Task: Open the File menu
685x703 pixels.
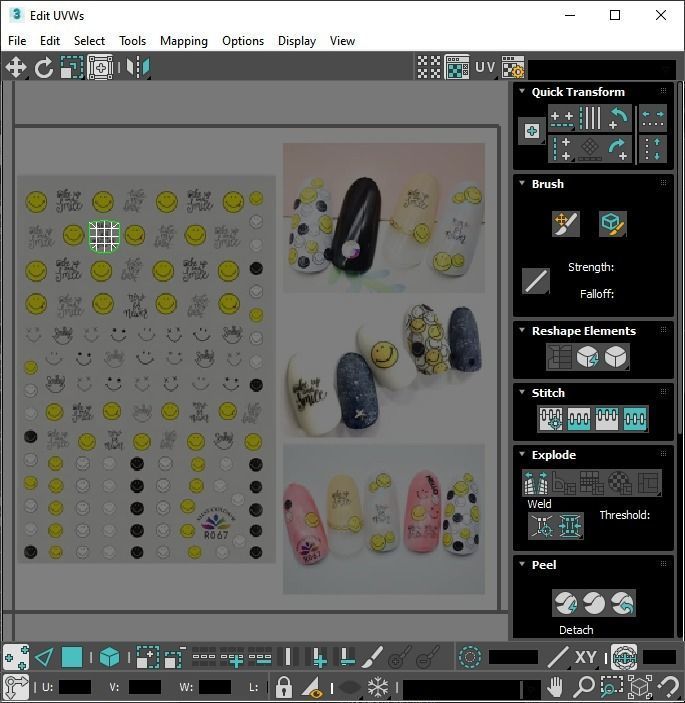Action: (17, 41)
